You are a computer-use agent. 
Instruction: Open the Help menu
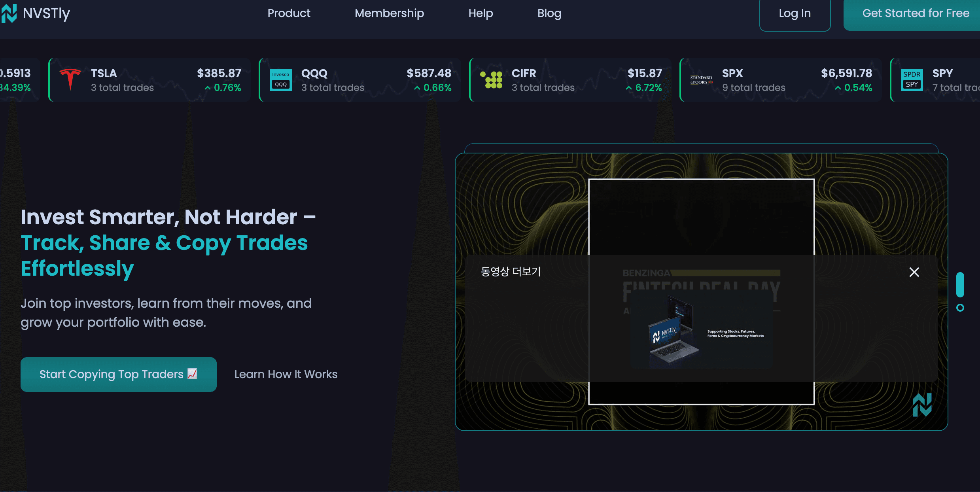click(481, 13)
